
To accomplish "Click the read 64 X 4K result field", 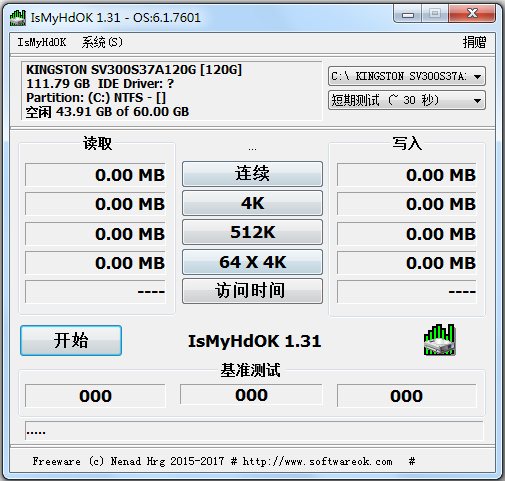I will pyautogui.click(x=95, y=263).
